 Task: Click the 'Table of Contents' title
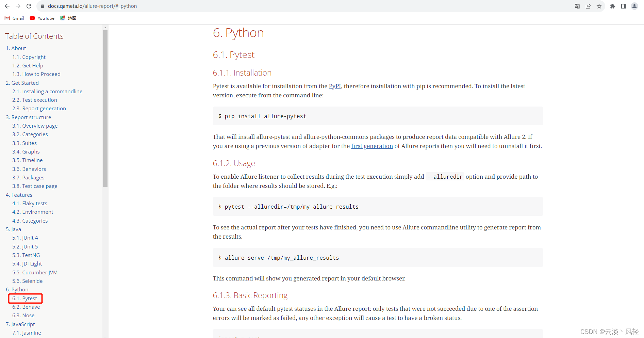coord(34,36)
